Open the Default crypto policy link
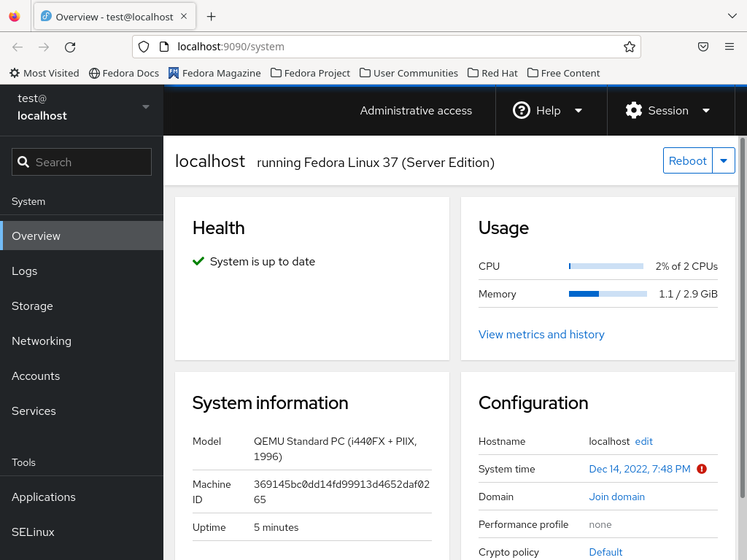747x560 pixels. pos(605,552)
